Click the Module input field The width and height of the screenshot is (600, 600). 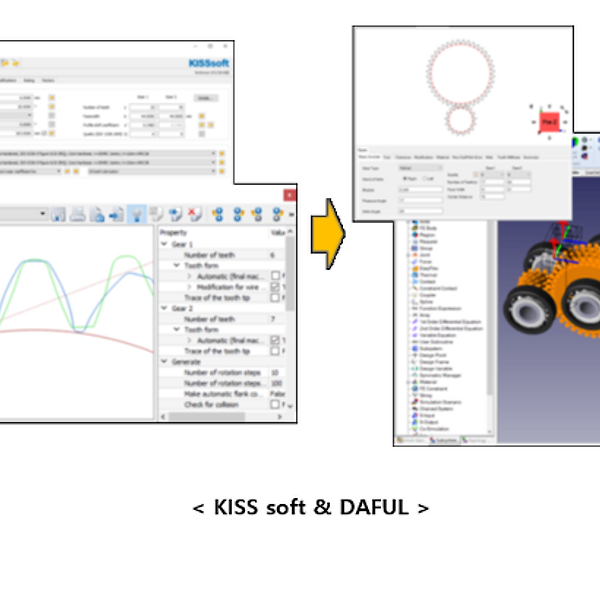[x=420, y=189]
